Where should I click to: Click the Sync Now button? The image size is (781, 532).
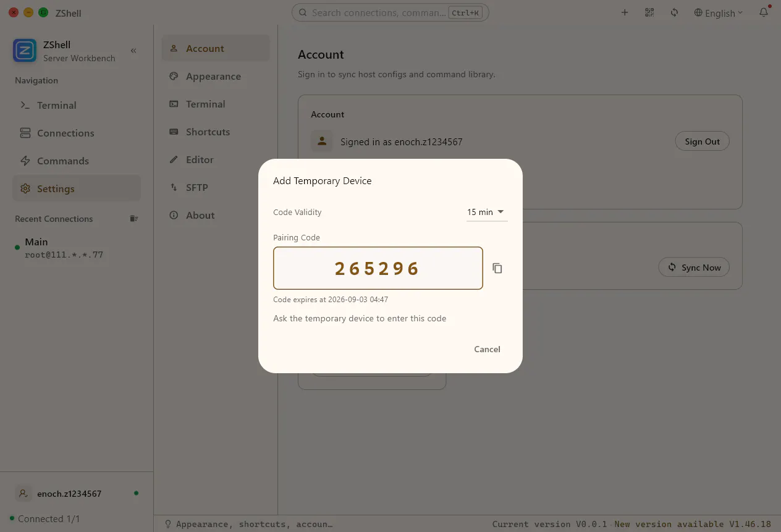694,268
